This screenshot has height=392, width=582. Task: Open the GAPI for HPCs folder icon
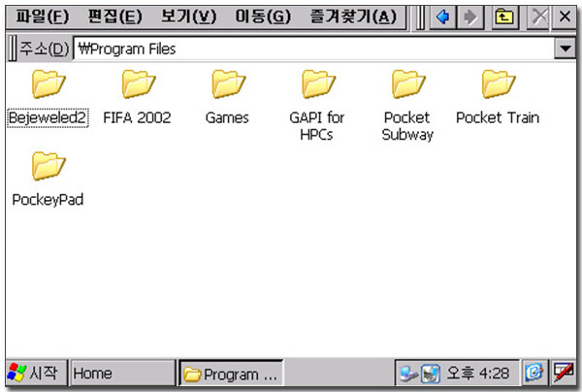tap(318, 84)
